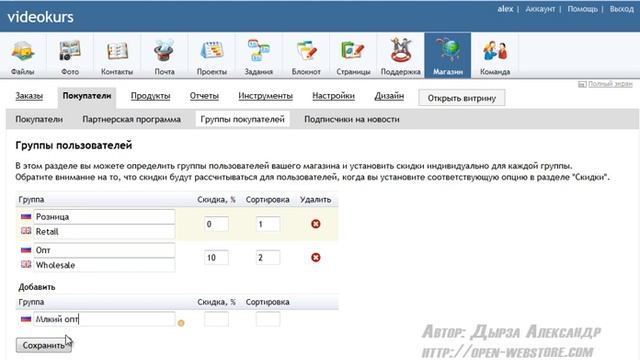
Task: Open the Помощь link
Action: [x=582, y=9]
